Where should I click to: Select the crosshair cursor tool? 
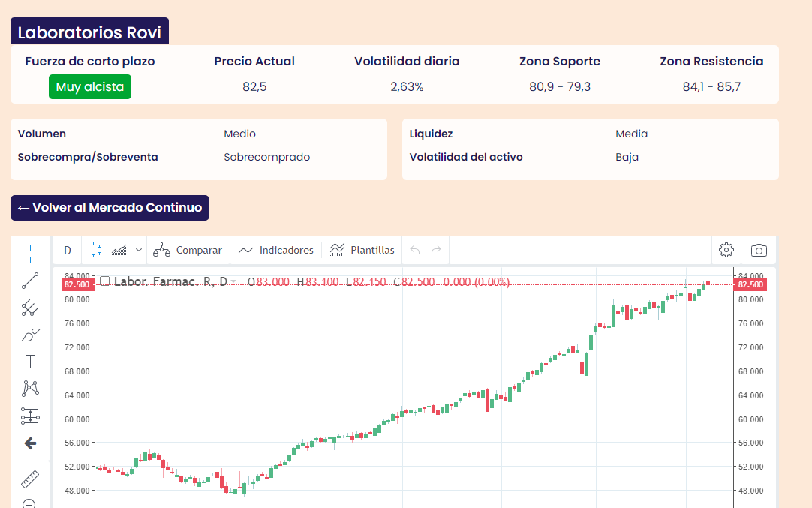pos(30,254)
